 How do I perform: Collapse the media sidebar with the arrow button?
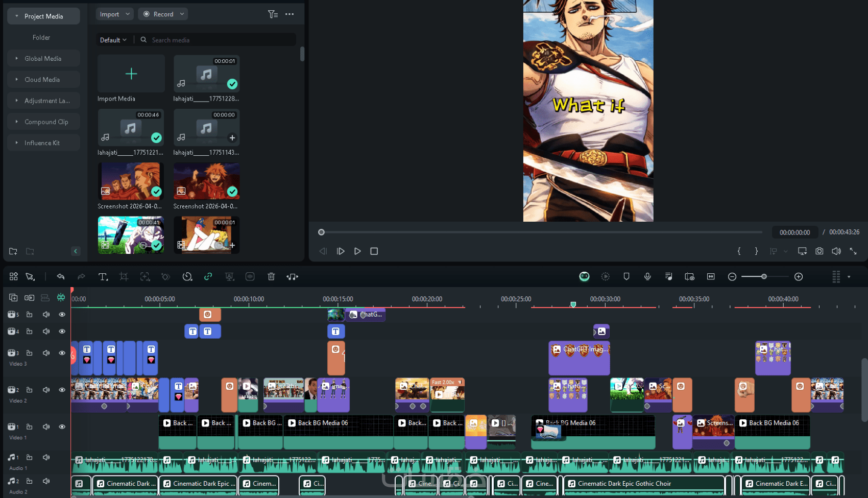pyautogui.click(x=76, y=251)
